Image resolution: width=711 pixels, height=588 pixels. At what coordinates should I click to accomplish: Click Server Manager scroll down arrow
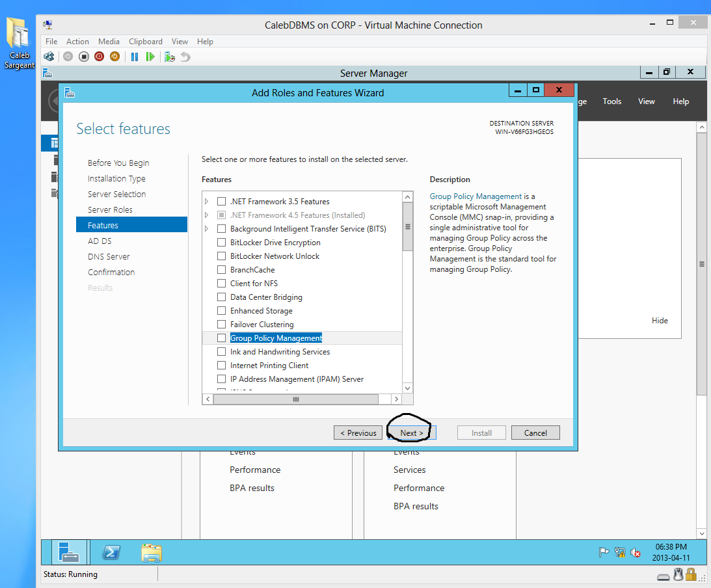[x=701, y=533]
